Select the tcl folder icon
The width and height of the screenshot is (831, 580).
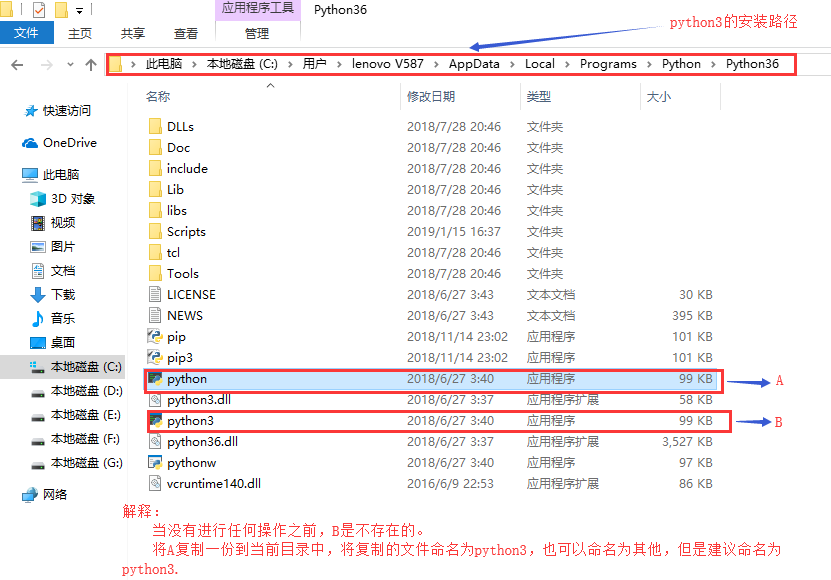point(155,252)
